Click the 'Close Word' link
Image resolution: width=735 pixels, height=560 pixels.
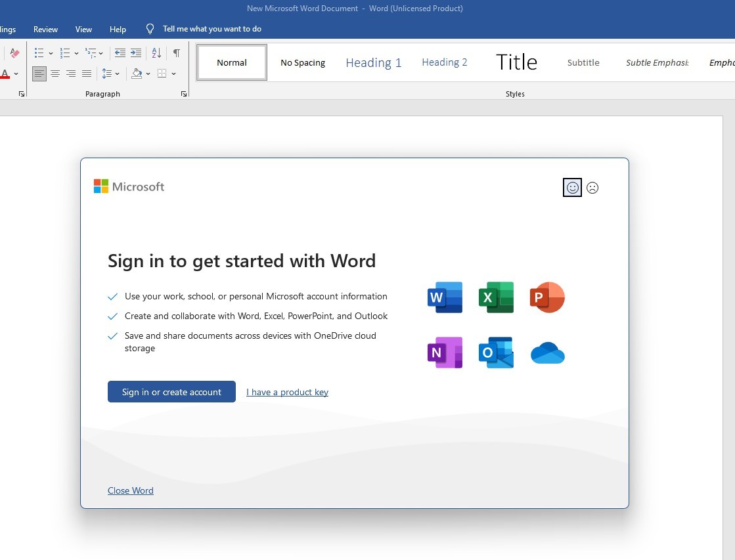[x=130, y=490]
